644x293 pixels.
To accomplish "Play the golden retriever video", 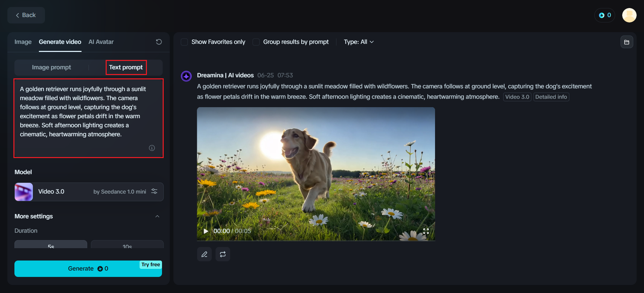I will tap(206, 231).
